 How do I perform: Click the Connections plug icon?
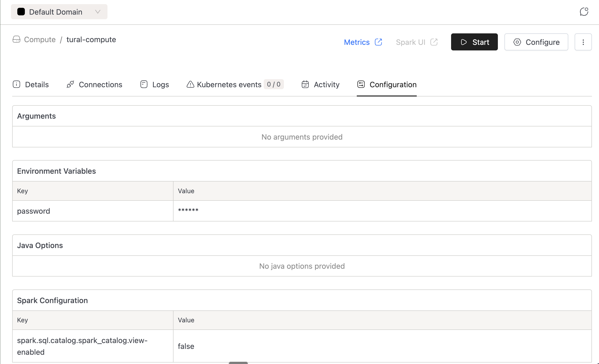tap(70, 85)
